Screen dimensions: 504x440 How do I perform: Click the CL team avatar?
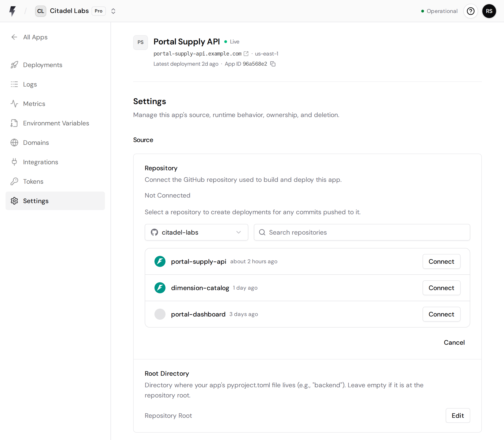click(40, 11)
